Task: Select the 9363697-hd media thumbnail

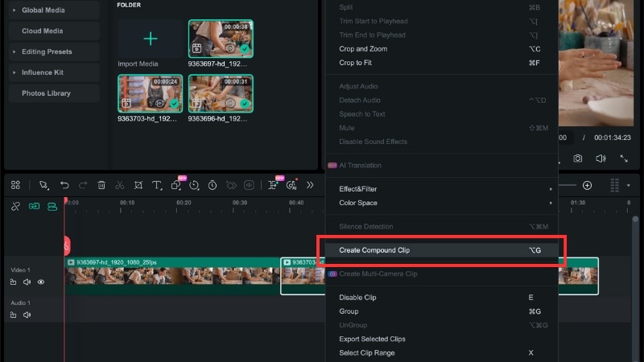Action: 221,39
